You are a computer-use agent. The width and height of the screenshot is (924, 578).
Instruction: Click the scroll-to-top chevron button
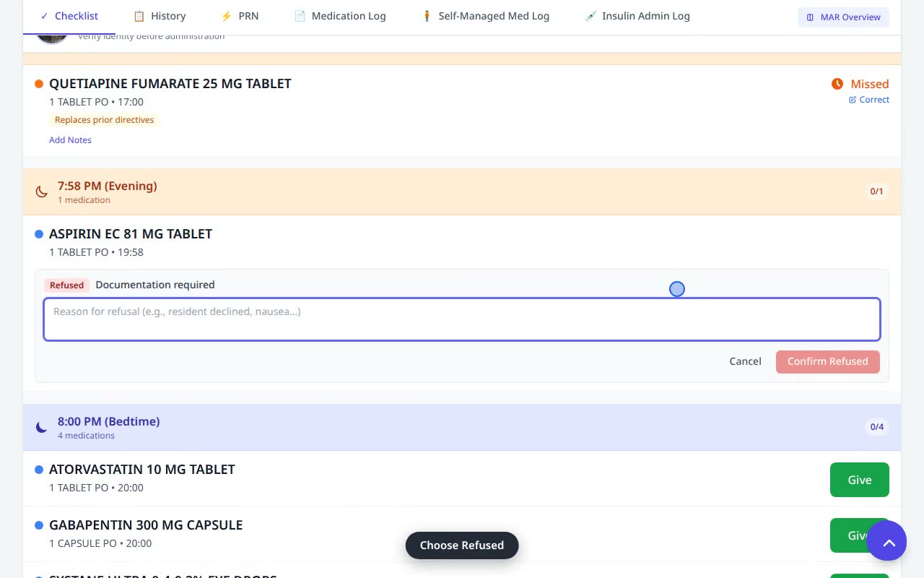click(x=886, y=540)
